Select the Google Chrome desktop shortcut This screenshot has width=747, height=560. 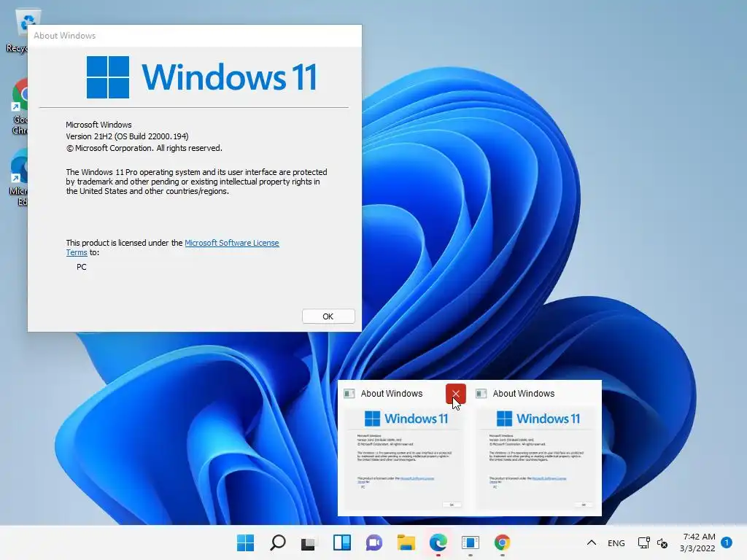19,107
